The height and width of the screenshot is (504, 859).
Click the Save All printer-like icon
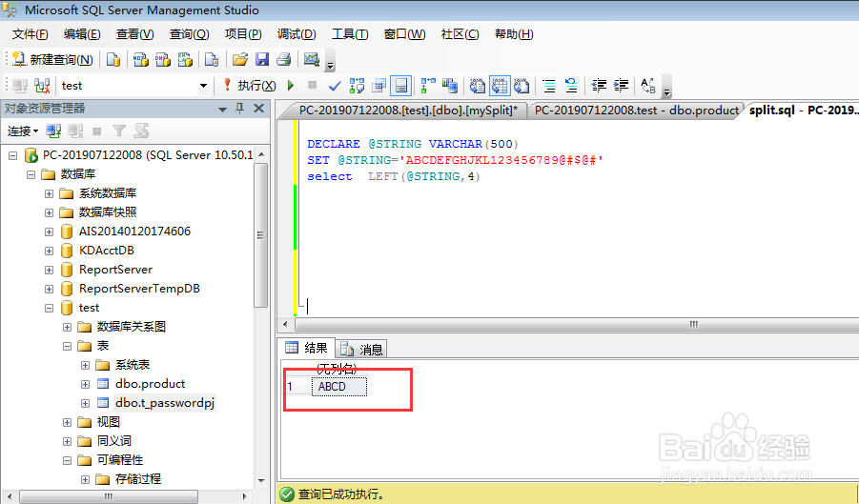click(x=284, y=59)
